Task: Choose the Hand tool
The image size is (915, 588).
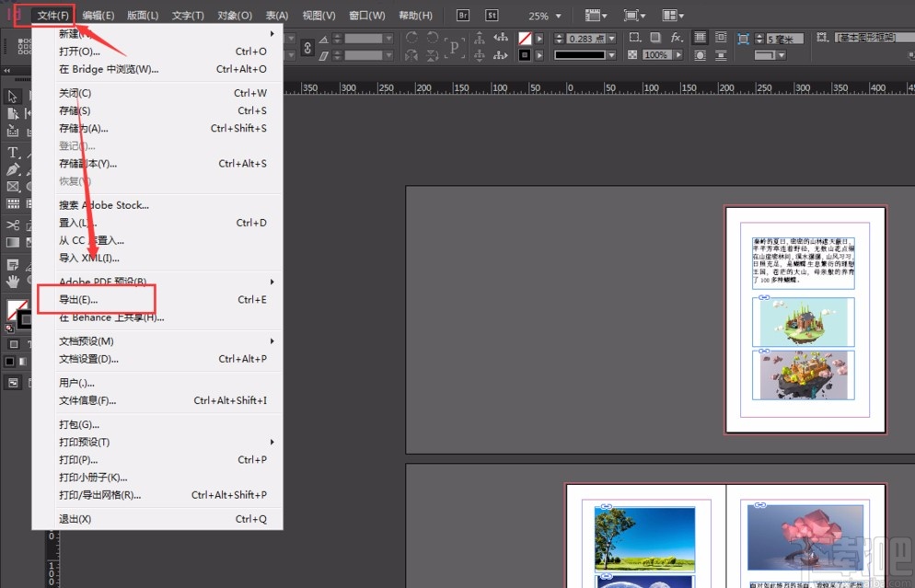Action: pos(13,280)
